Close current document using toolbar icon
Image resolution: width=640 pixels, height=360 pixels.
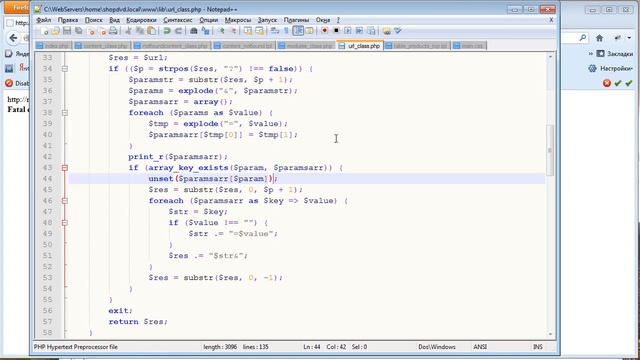[91, 31]
